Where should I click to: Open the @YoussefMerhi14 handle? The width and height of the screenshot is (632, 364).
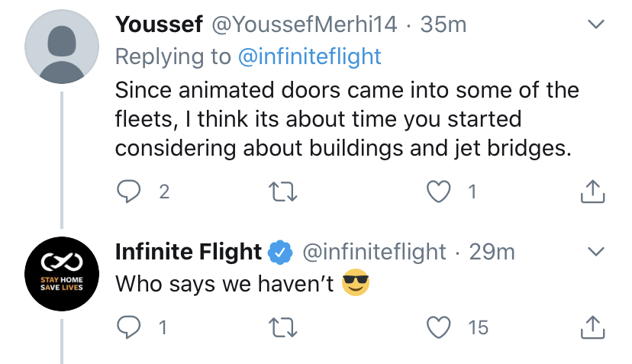click(304, 24)
